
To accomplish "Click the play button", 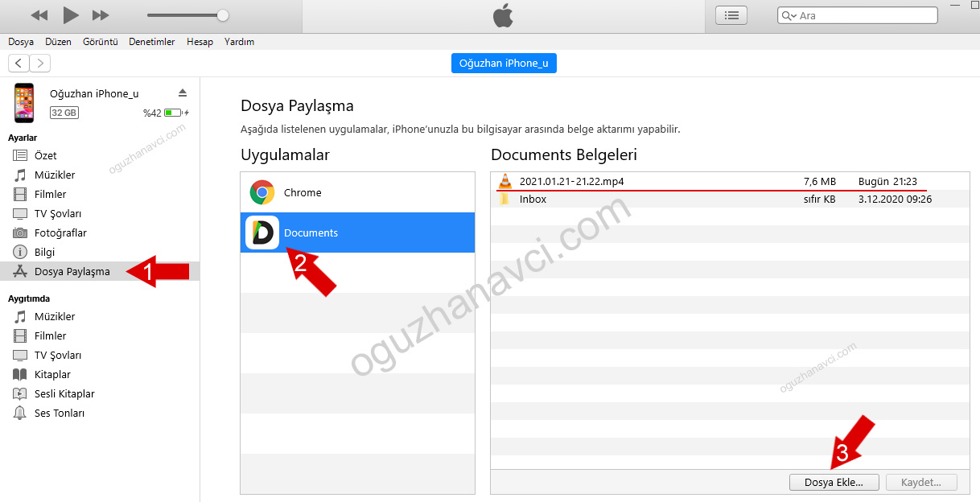I will click(x=71, y=14).
